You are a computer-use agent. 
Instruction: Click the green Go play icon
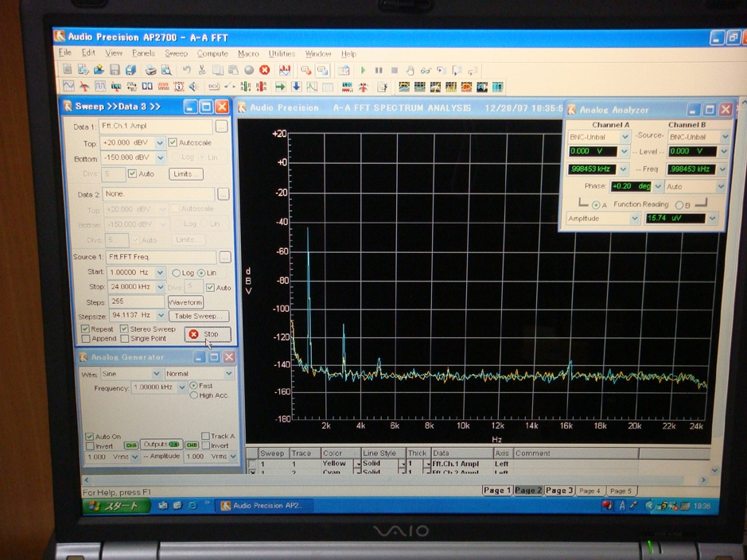(363, 70)
